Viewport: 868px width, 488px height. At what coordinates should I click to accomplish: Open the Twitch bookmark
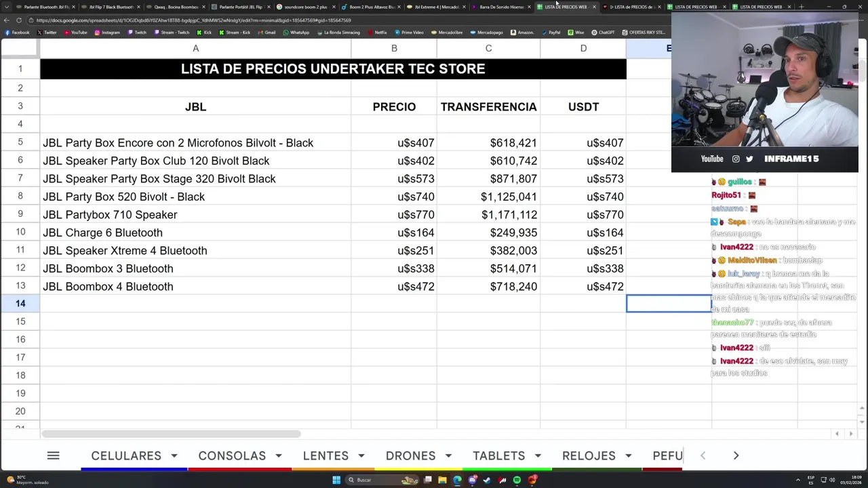click(137, 33)
